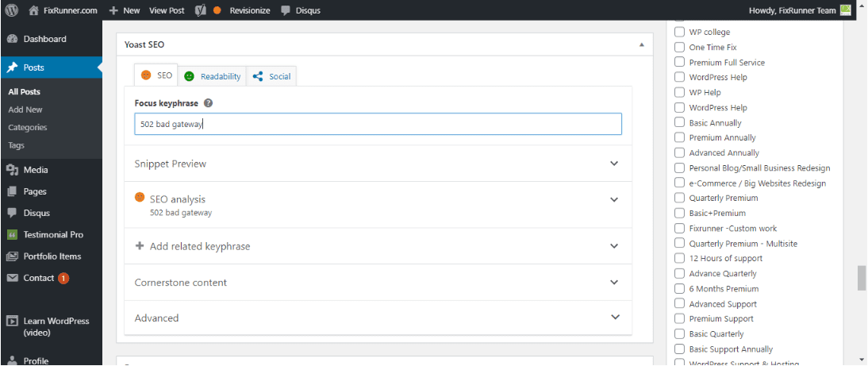This screenshot has width=868, height=366.
Task: Open the WordPress logo menu
Action: (x=12, y=10)
